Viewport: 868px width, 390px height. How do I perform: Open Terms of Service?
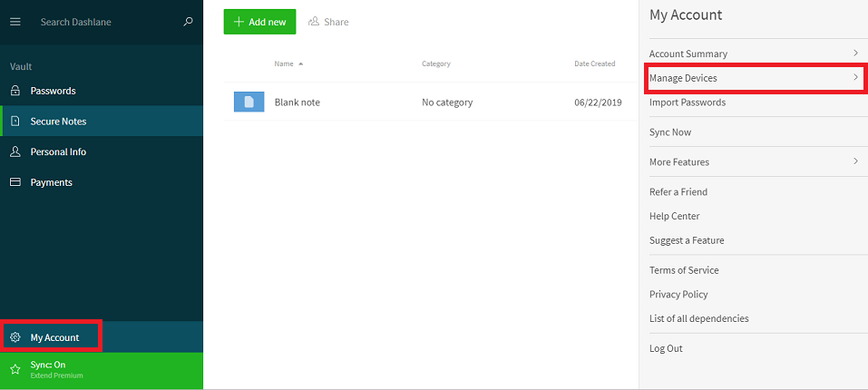click(x=684, y=270)
